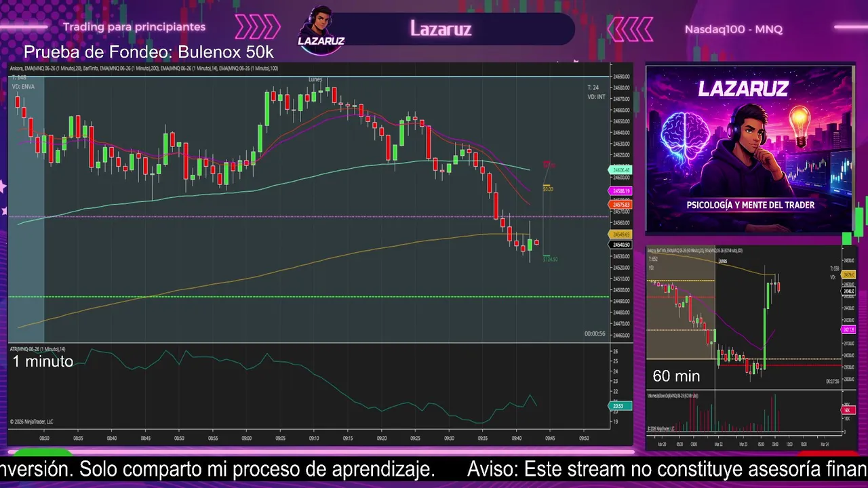Click the 'Lunes' label in 60 min chart

point(723,260)
